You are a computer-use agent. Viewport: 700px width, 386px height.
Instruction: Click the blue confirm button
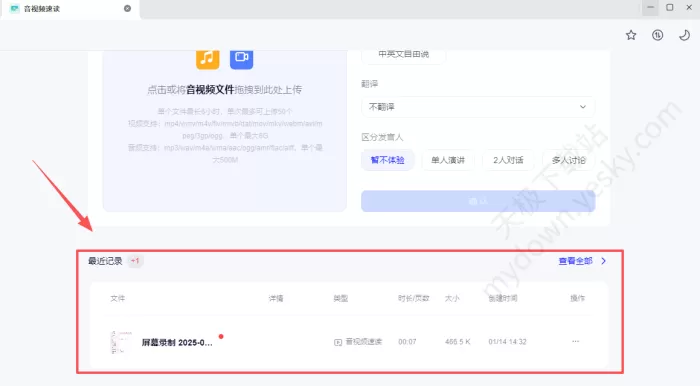pos(478,201)
